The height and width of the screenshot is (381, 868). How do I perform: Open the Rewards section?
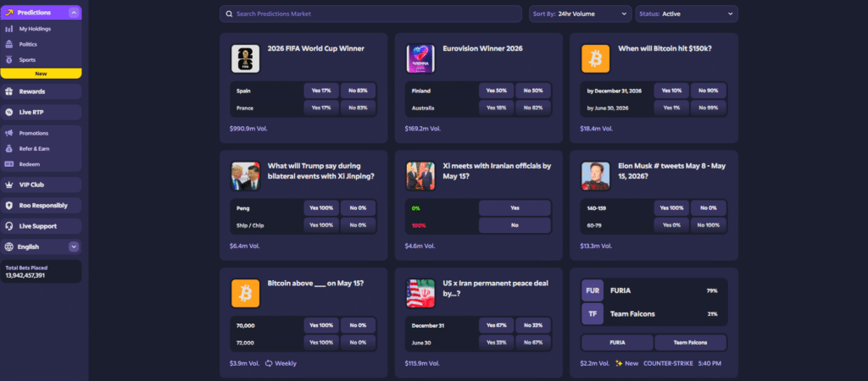[41, 91]
